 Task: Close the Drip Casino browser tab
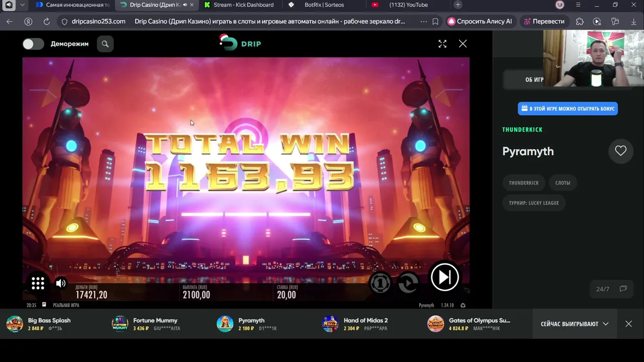point(192,5)
